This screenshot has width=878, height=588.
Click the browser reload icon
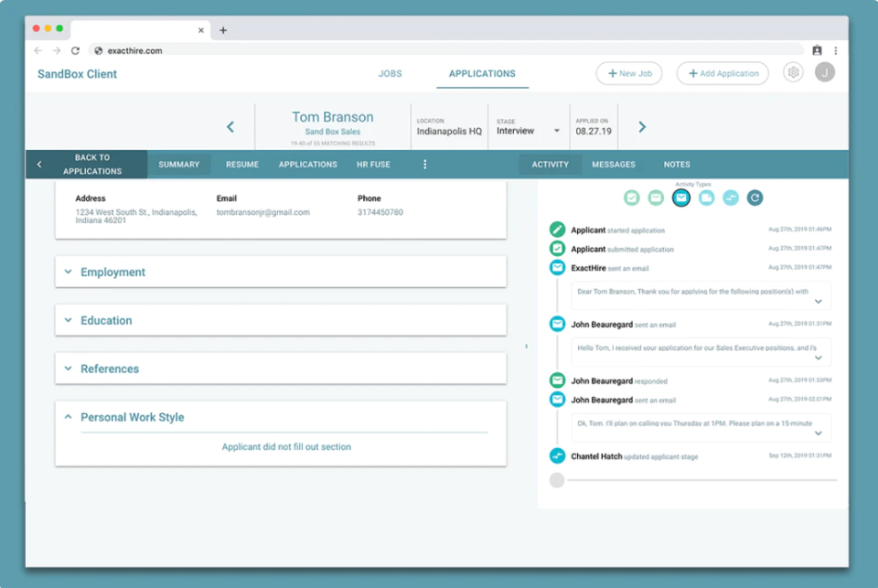[x=75, y=50]
